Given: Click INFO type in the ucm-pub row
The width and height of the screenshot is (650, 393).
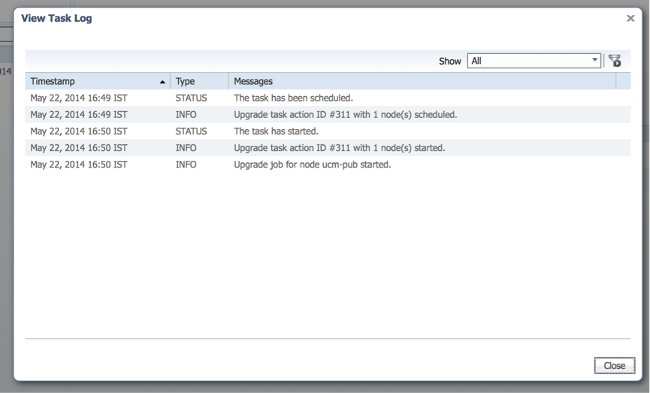Looking at the screenshot, I should (186, 165).
